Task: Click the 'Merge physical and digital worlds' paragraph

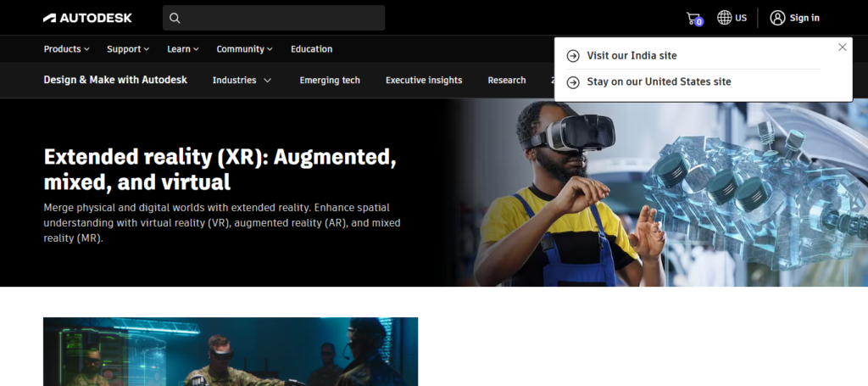Action: coord(222,223)
